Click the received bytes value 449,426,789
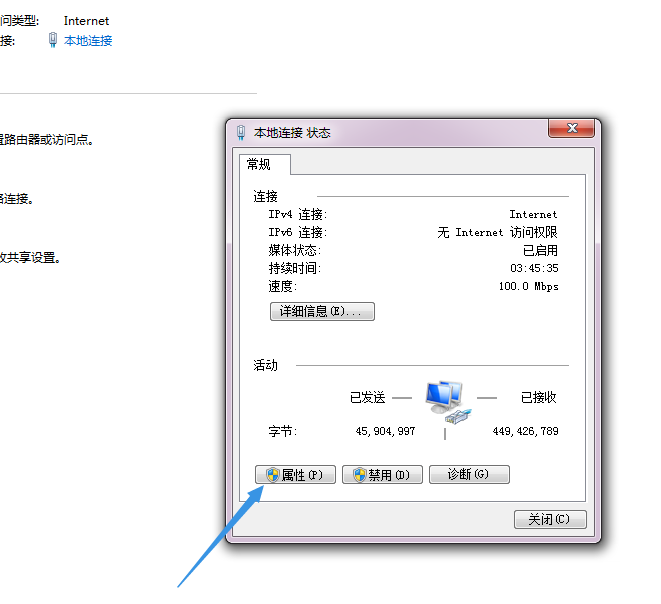Viewport: 661px width, 604px height. click(x=525, y=432)
